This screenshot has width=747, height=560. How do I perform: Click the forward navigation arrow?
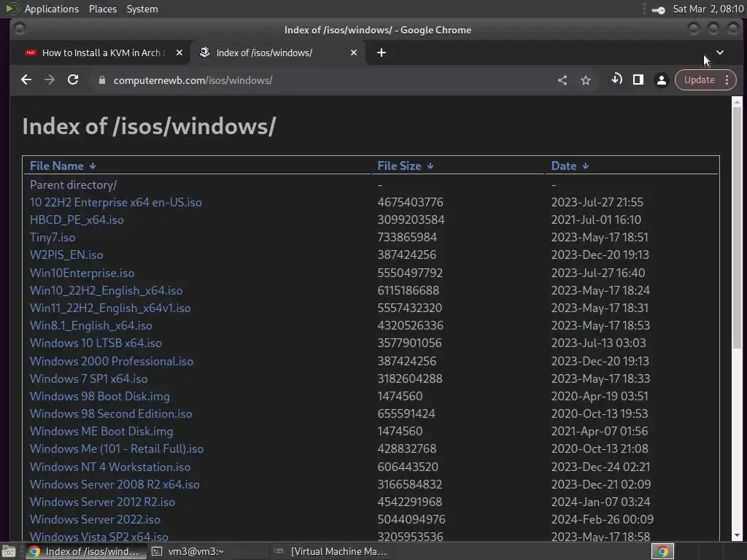point(50,80)
